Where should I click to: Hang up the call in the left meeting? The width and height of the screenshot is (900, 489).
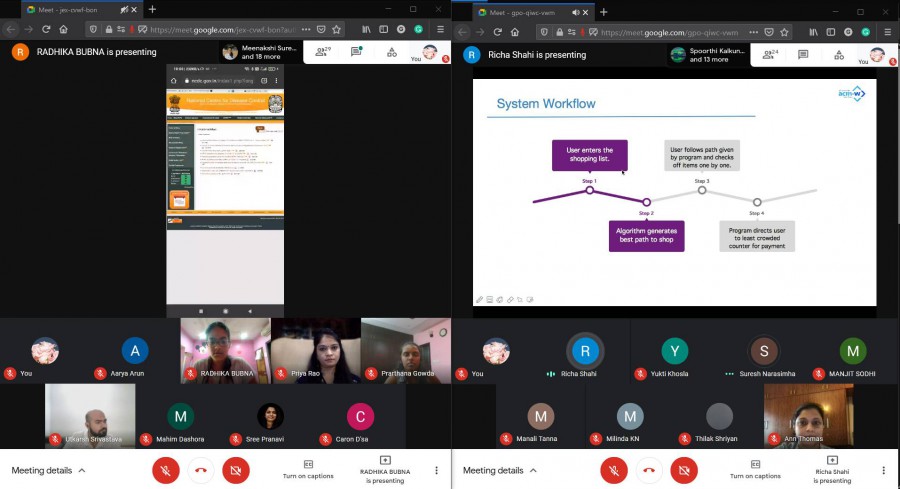click(x=201, y=469)
